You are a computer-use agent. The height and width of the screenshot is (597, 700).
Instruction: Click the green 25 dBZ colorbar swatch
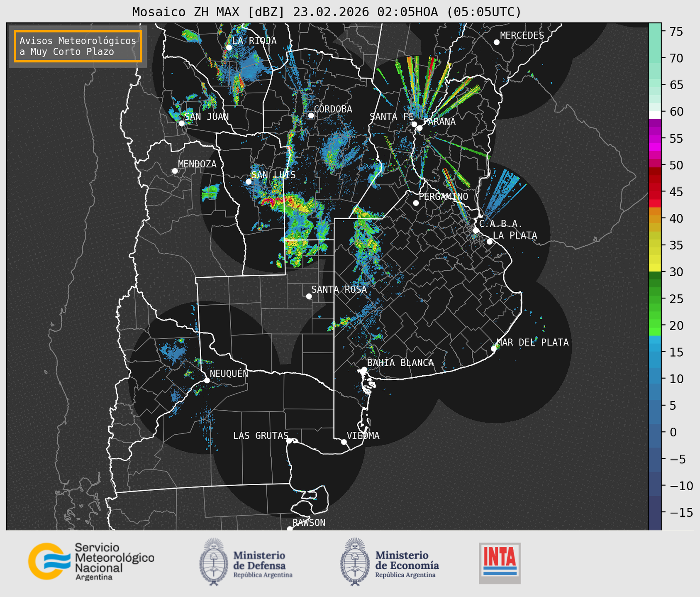pyautogui.click(x=655, y=298)
